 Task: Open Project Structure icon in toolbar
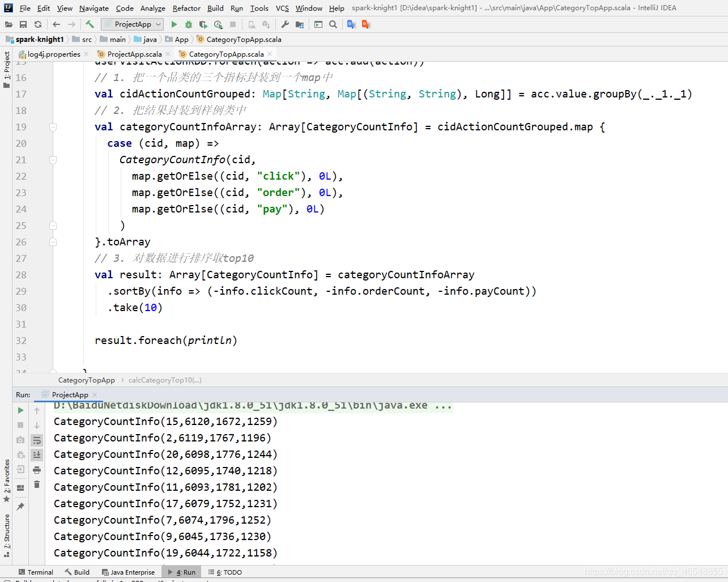click(300, 24)
